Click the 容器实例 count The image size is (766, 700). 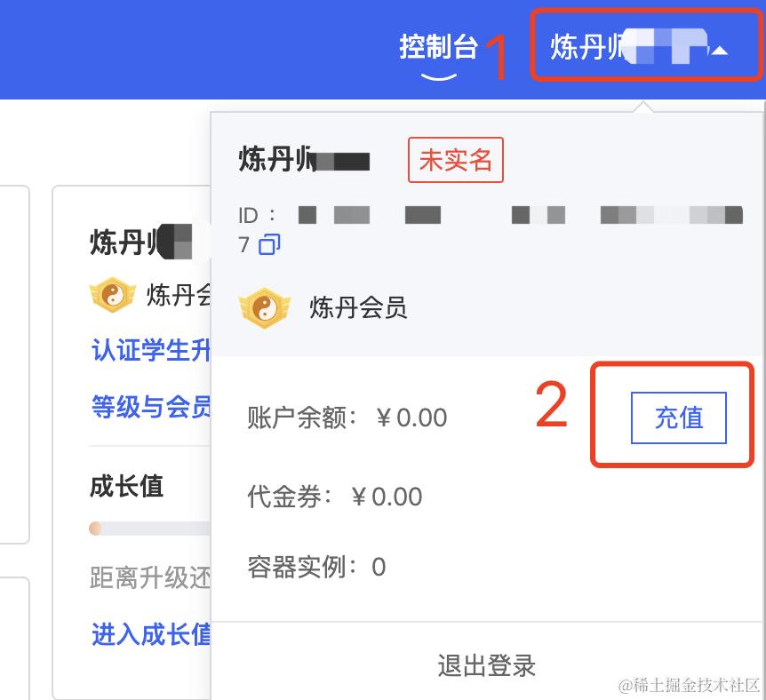tap(379, 567)
